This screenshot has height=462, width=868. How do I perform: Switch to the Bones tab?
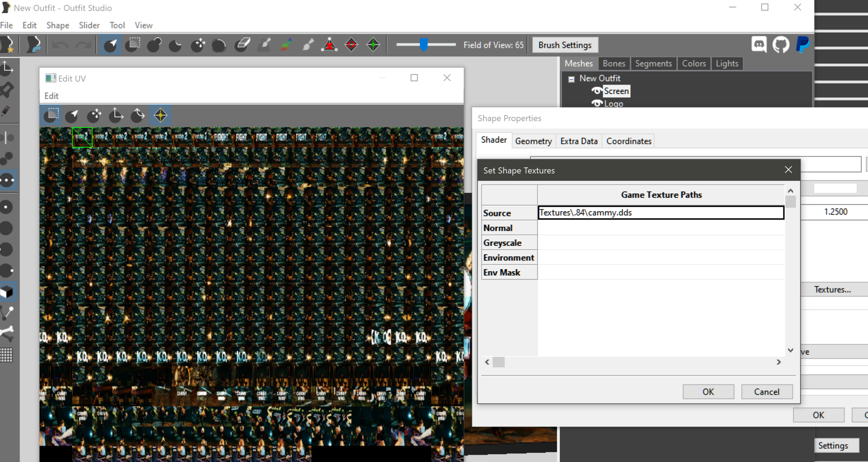point(614,64)
